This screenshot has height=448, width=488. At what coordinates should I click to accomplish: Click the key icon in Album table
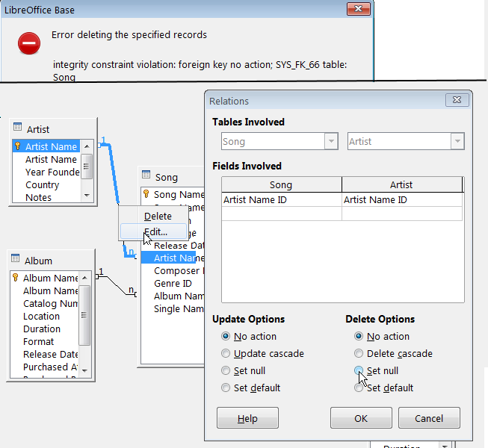(16, 278)
